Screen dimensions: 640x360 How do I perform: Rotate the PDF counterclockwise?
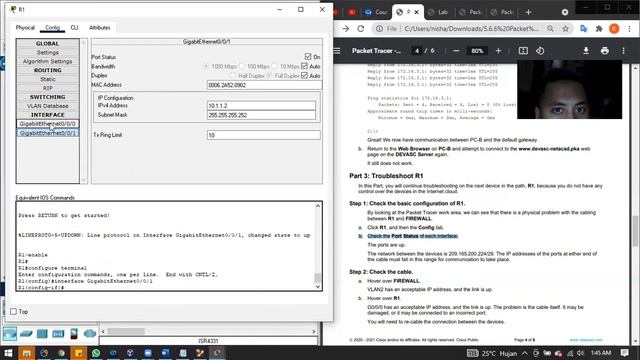(540, 51)
